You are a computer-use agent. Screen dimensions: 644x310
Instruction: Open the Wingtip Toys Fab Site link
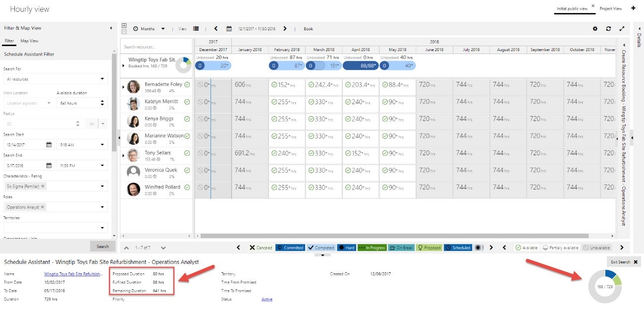click(73, 274)
